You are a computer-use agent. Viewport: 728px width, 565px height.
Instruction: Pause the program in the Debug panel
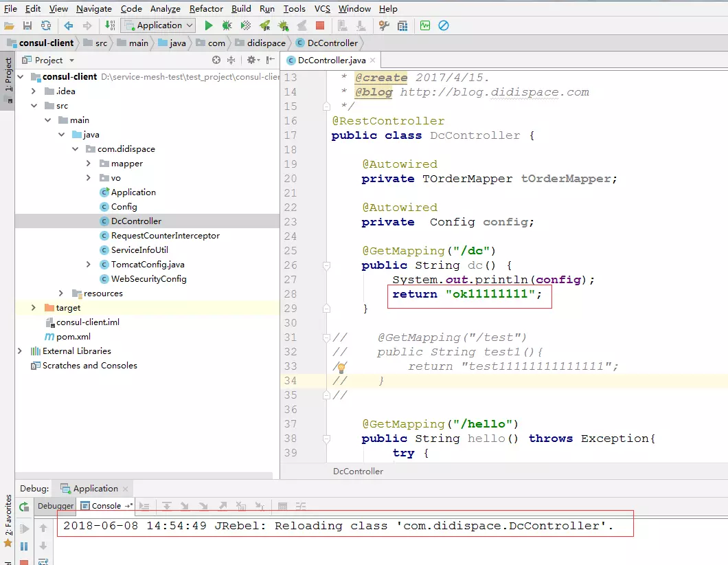pos(24,546)
